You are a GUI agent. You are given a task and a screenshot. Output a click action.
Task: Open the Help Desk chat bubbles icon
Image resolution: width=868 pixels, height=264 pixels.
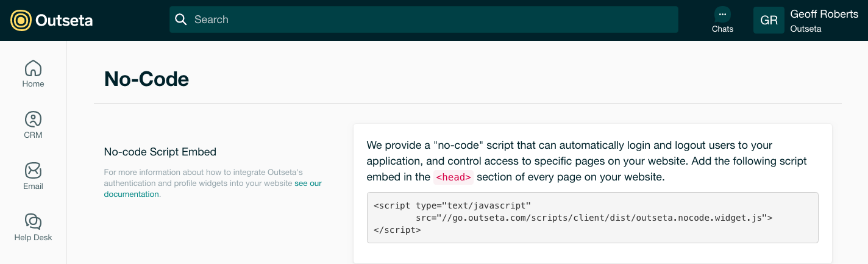[33, 221]
